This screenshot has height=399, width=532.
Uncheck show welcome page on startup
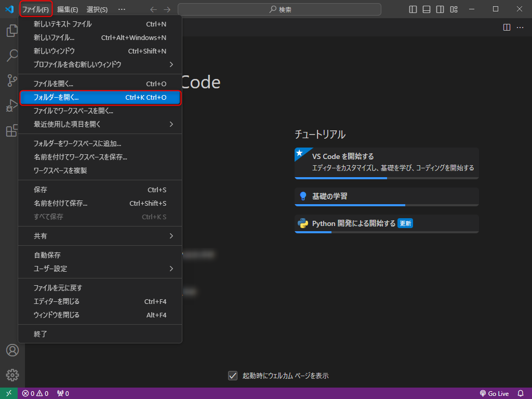pos(233,376)
